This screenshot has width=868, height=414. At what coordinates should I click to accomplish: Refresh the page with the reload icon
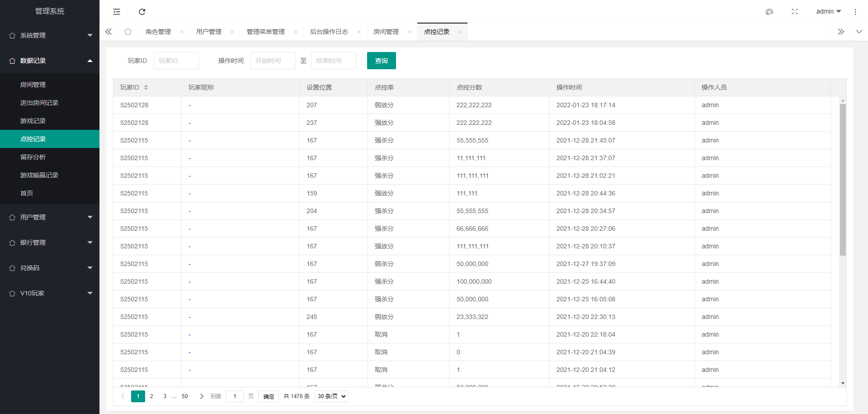tap(142, 12)
